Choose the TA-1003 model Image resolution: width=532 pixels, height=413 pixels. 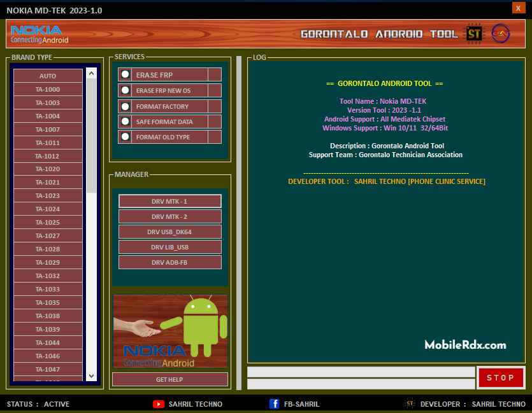point(48,102)
